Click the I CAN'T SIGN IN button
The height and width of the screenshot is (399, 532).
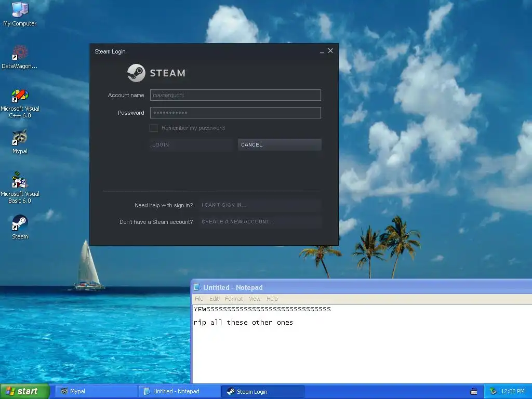pos(260,205)
